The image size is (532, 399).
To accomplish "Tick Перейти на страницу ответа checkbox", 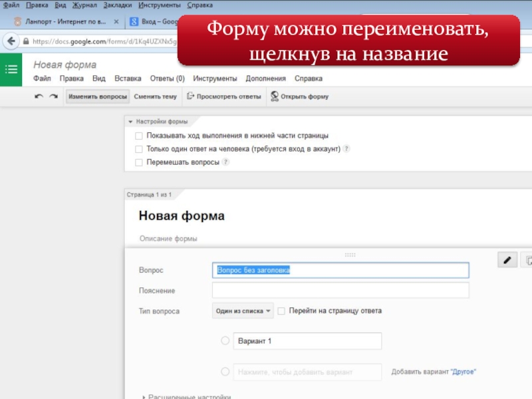I will coord(282,311).
